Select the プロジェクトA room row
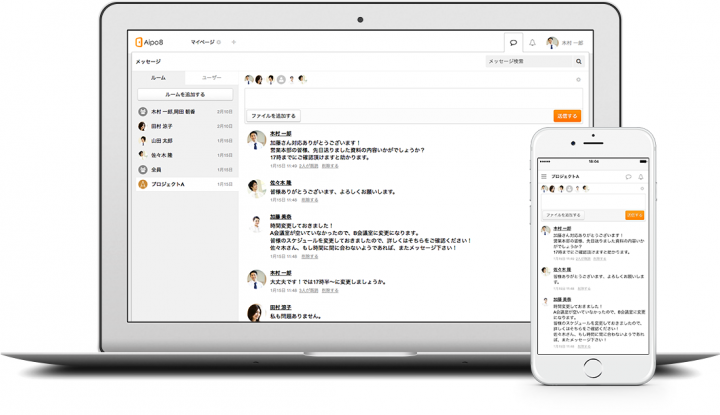720x415 pixels. tap(186, 184)
